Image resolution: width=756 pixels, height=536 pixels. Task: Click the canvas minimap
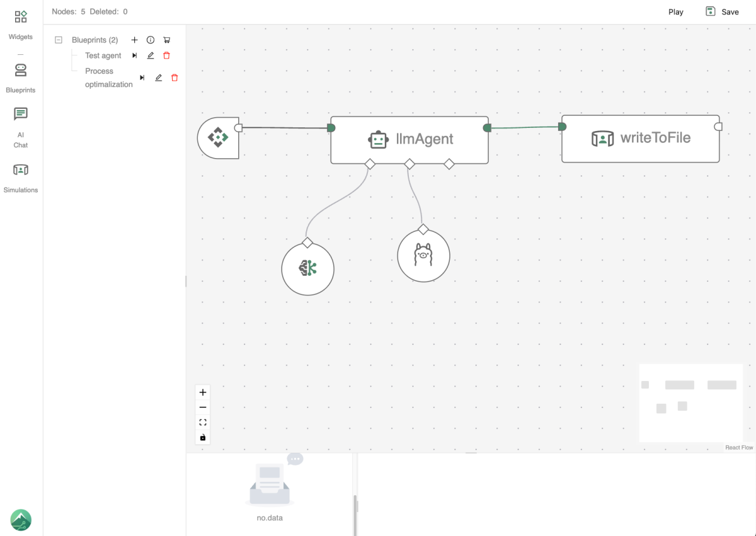pos(691,403)
